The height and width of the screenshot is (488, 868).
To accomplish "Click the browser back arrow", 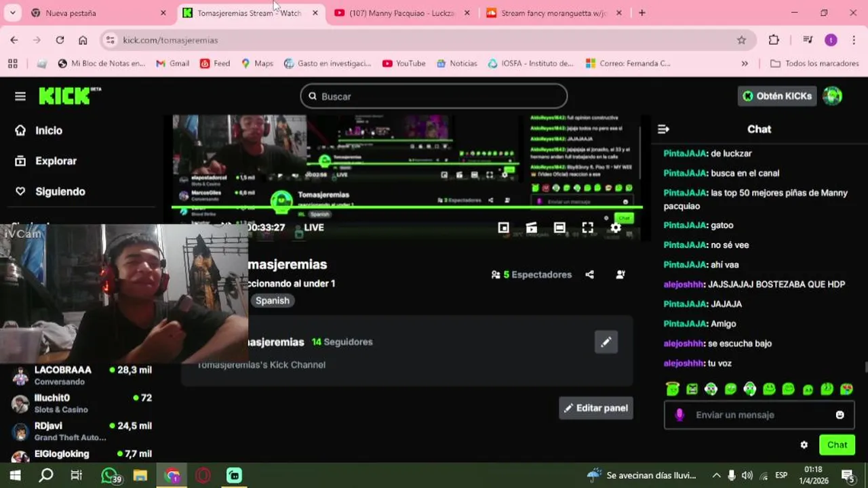I will 14,40.
